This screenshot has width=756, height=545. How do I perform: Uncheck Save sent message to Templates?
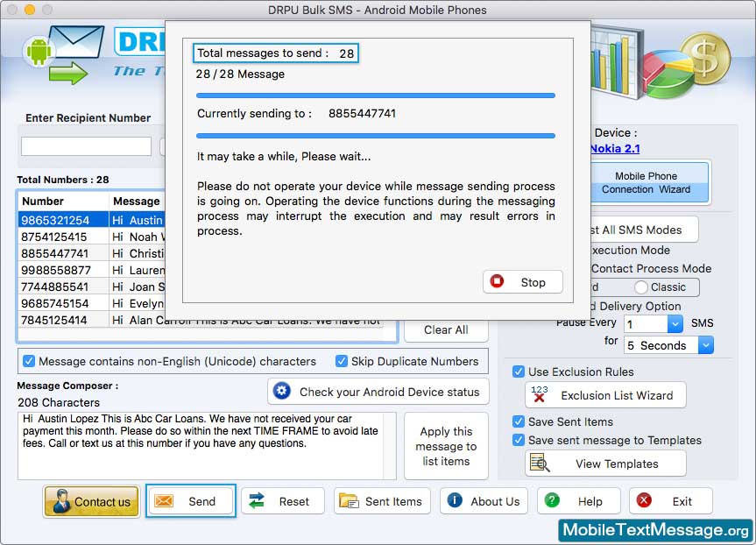coord(519,440)
